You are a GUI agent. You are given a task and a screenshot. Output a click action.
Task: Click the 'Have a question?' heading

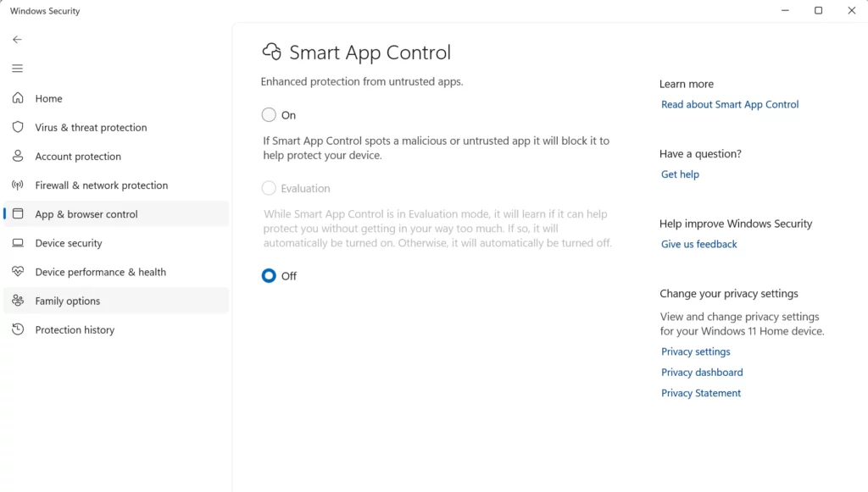pos(700,153)
